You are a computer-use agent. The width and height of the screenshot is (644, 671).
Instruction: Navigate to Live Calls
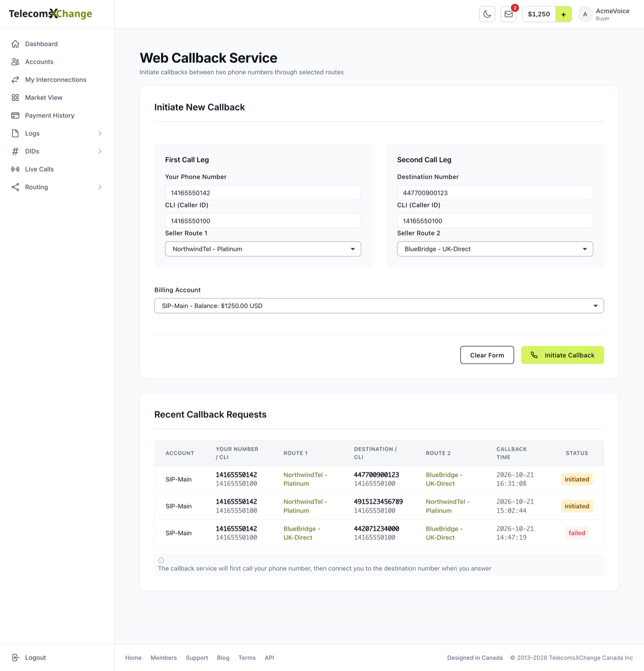[x=39, y=169]
